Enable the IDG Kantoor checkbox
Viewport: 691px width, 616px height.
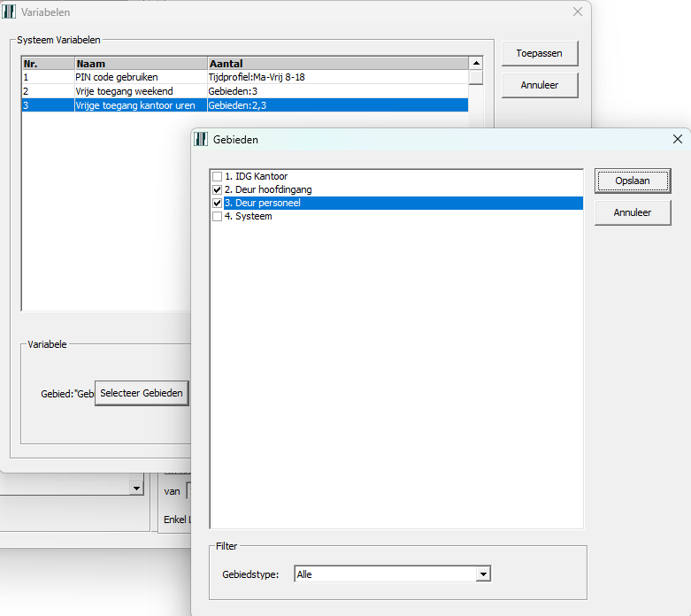coord(218,177)
